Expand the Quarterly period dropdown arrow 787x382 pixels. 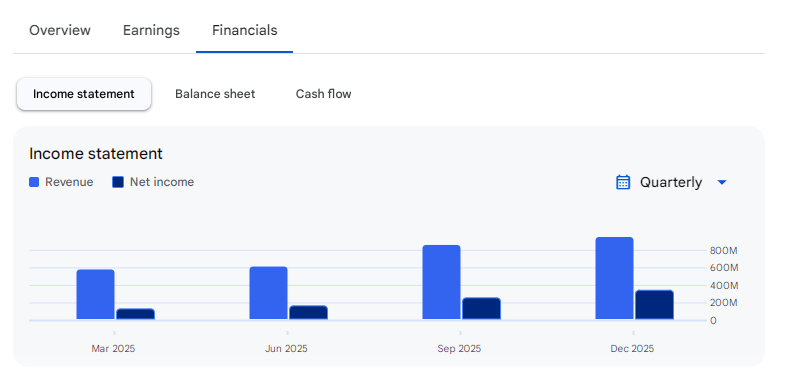722,182
